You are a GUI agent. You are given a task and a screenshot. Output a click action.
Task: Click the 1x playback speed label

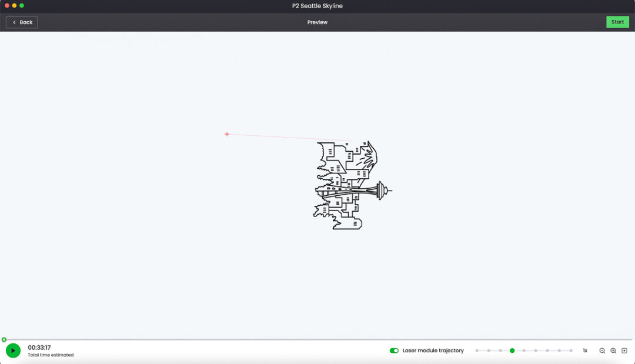pyautogui.click(x=585, y=350)
